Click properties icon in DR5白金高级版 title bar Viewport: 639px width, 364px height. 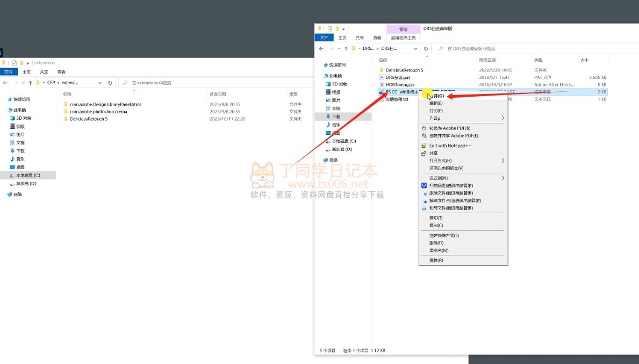tap(330, 29)
